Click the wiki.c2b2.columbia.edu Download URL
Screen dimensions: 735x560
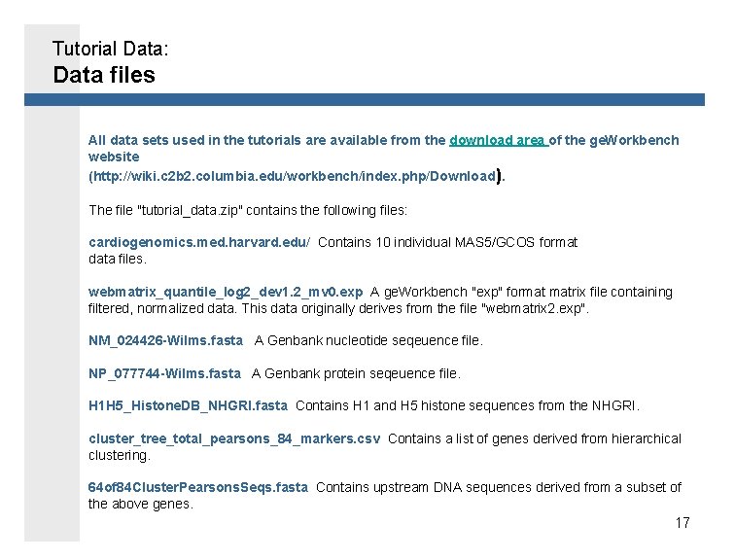[x=295, y=176]
